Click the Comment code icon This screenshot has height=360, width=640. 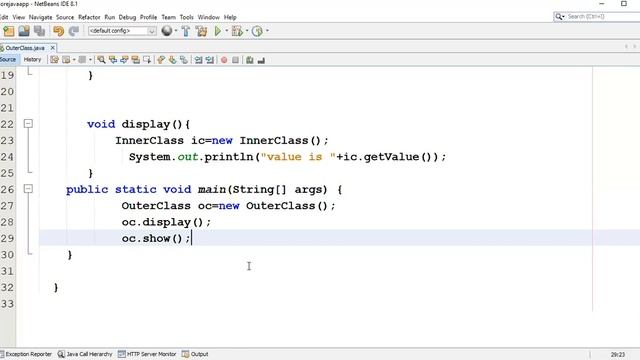249,60
